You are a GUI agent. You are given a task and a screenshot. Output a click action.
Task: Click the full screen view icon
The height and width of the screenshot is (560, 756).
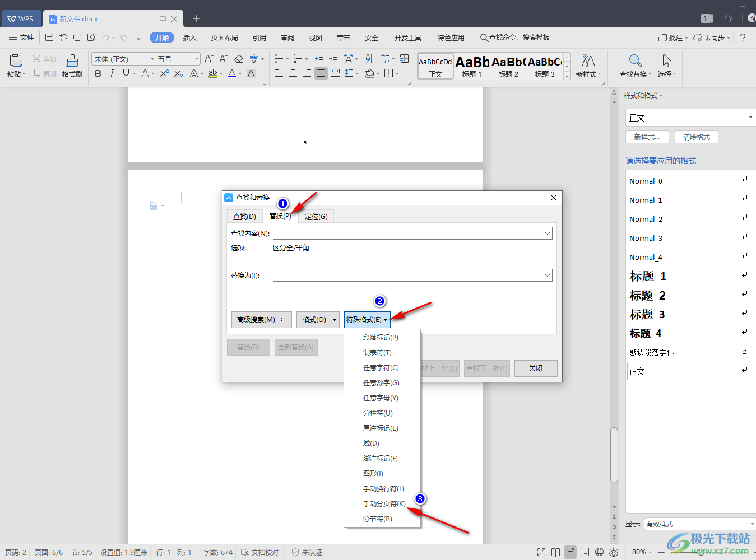point(541,552)
